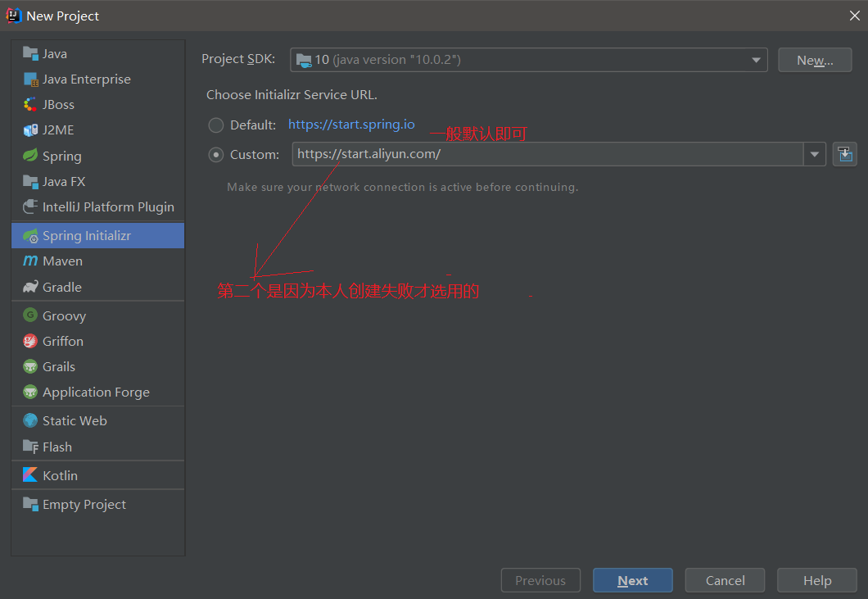Click the Java Enterprise icon
The height and width of the screenshot is (599, 868).
pos(30,79)
